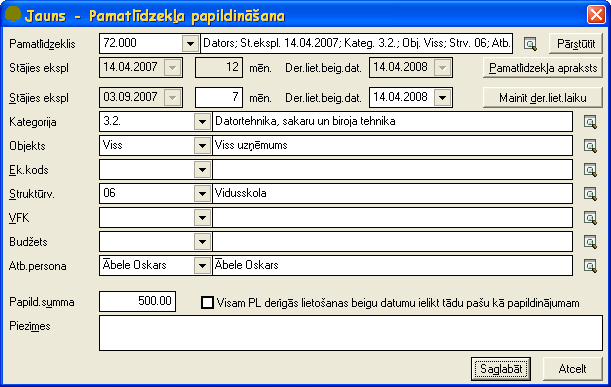Click the empty Budžets description field
The image size is (611, 387).
[392, 242]
